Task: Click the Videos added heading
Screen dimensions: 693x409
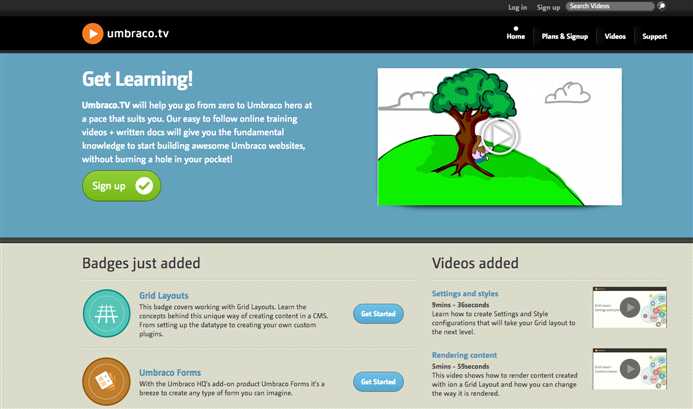Action: (475, 263)
